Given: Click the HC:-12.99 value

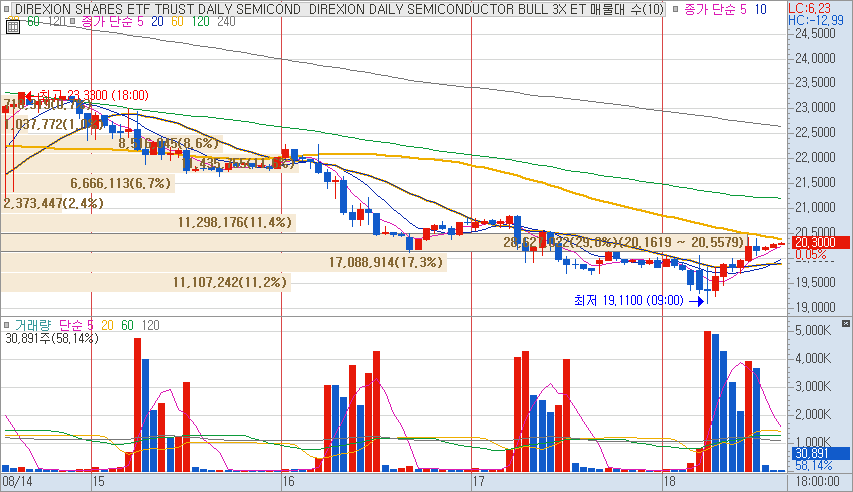Looking at the screenshot, I should 815,21.
